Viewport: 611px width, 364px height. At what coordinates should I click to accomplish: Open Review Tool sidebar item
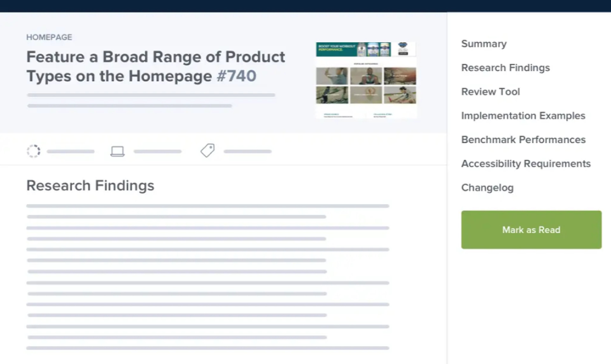click(490, 92)
